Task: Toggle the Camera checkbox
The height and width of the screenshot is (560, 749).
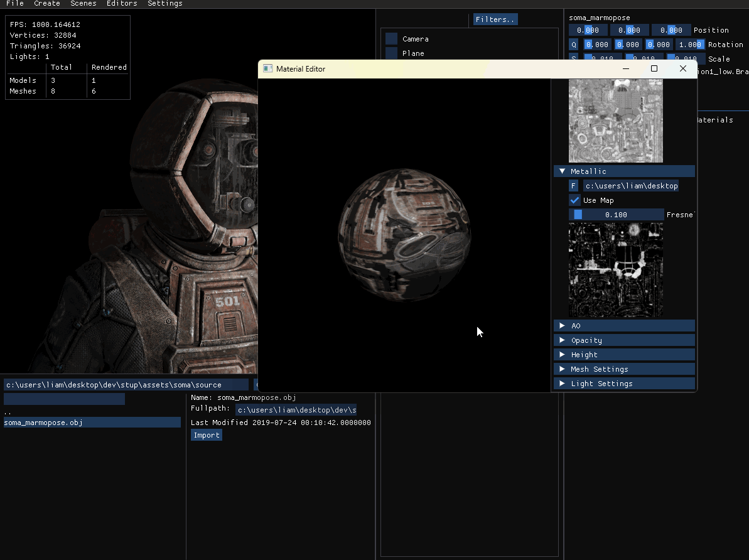Action: [392, 39]
